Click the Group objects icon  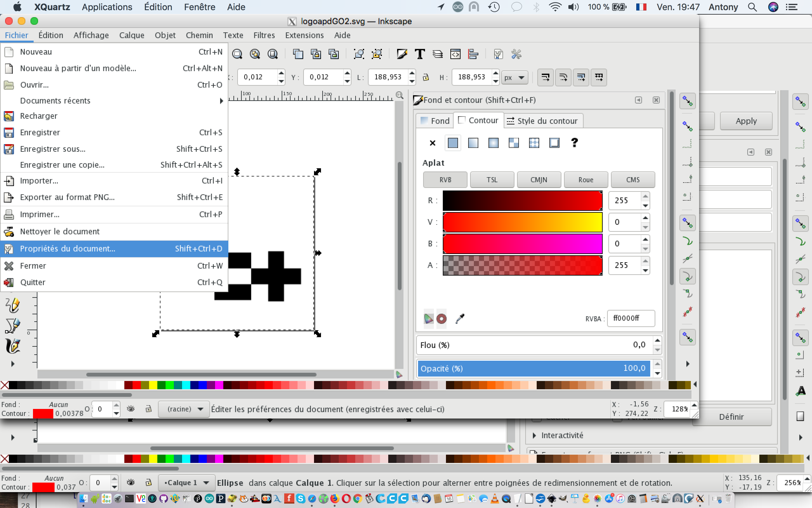click(x=359, y=54)
